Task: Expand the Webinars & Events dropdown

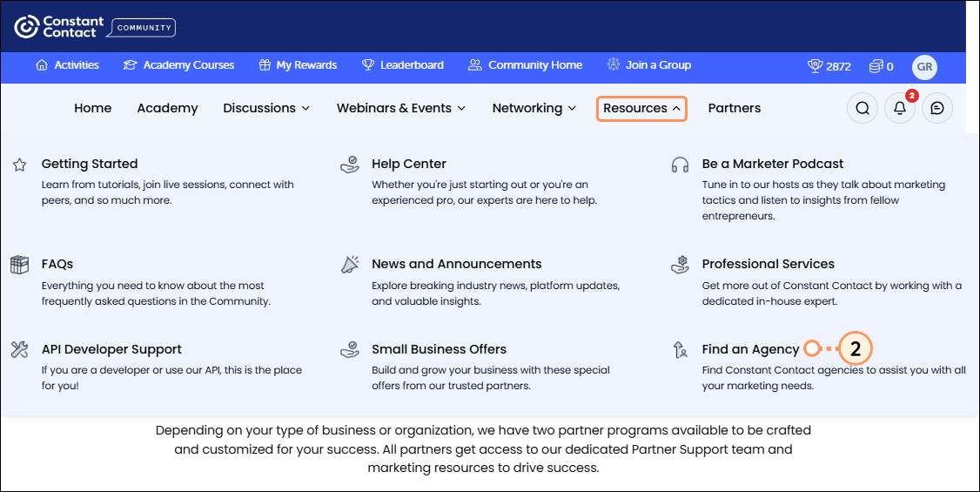Action: click(x=401, y=108)
